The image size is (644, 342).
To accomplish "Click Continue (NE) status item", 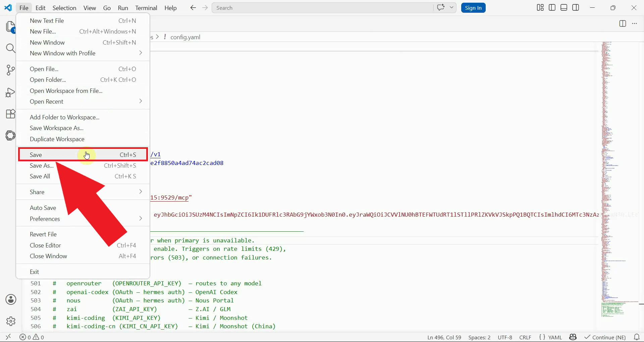I will point(605,337).
